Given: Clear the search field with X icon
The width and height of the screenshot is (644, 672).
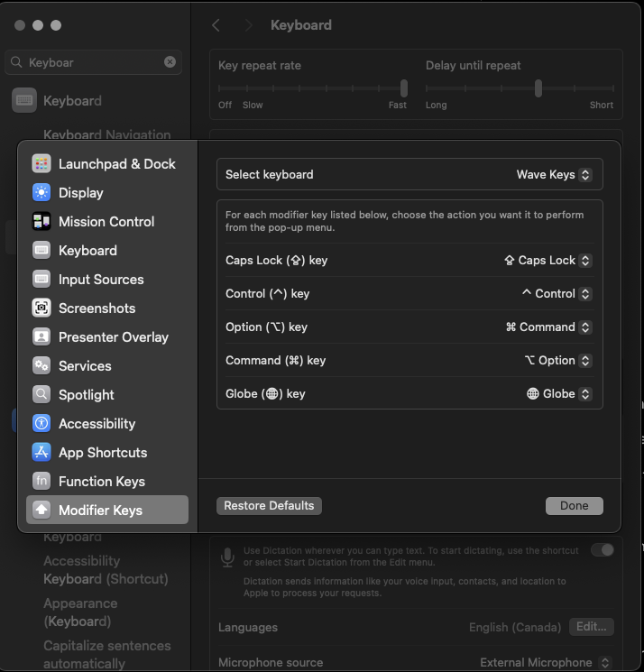Looking at the screenshot, I should point(170,62).
